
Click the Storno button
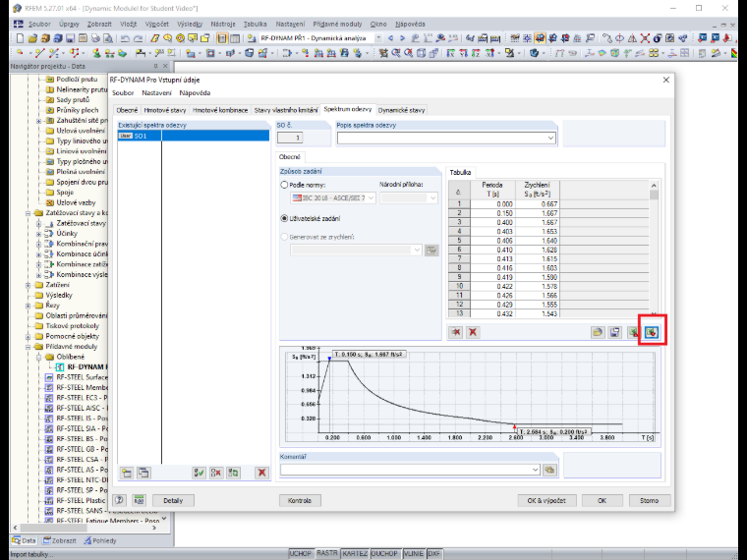(x=650, y=500)
